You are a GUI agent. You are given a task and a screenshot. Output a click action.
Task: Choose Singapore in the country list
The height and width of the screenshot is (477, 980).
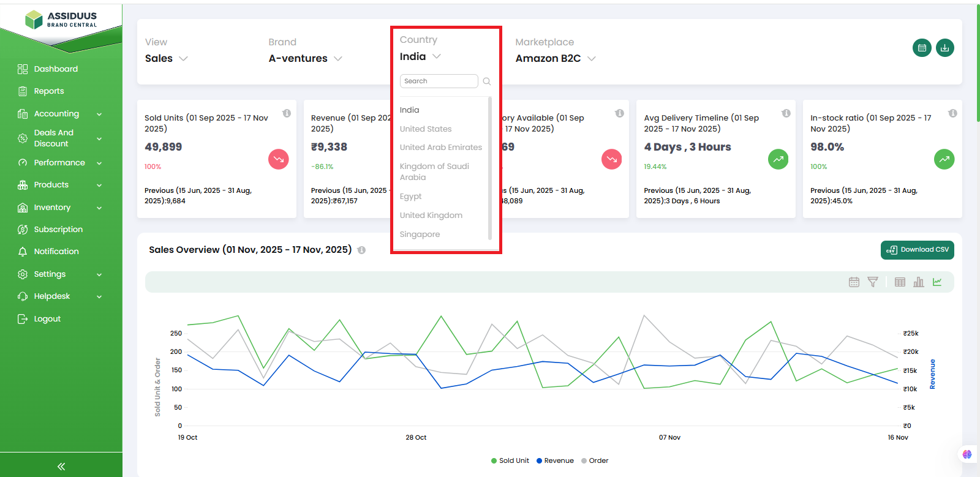coord(420,235)
